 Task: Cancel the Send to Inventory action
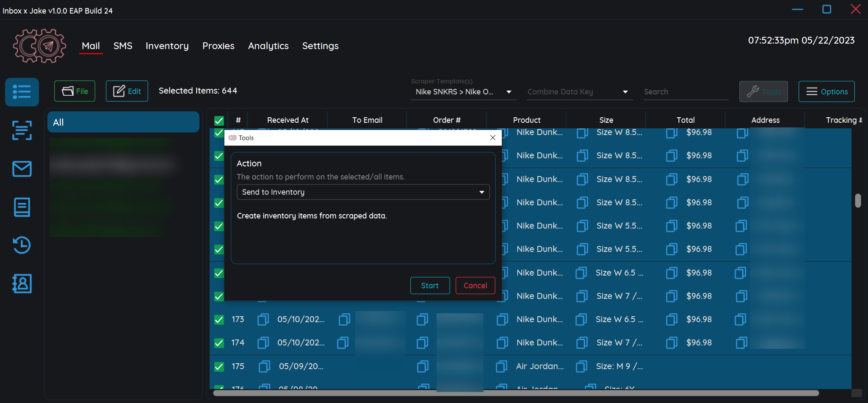pos(475,285)
